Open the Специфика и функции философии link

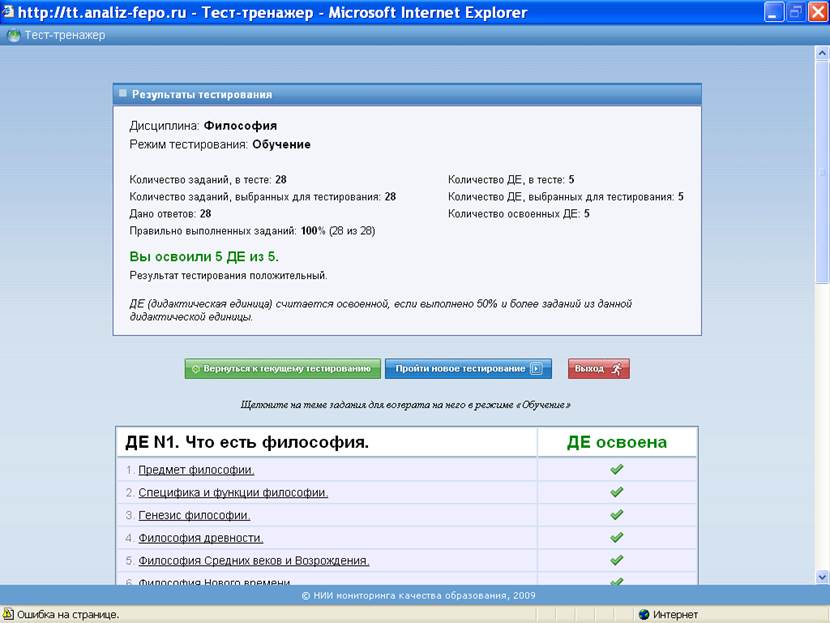(x=233, y=493)
